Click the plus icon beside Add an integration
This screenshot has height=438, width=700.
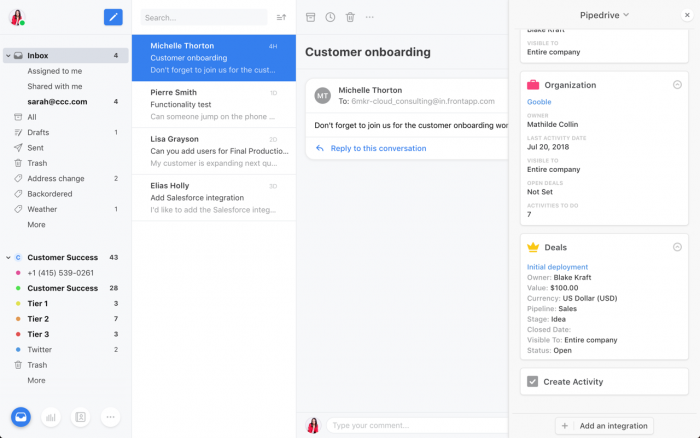point(565,426)
